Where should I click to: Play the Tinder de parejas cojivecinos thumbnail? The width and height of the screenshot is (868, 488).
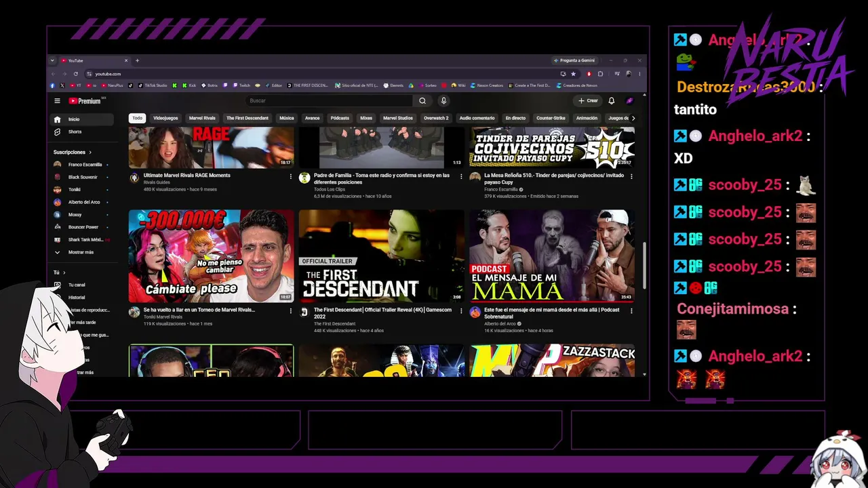click(x=552, y=148)
